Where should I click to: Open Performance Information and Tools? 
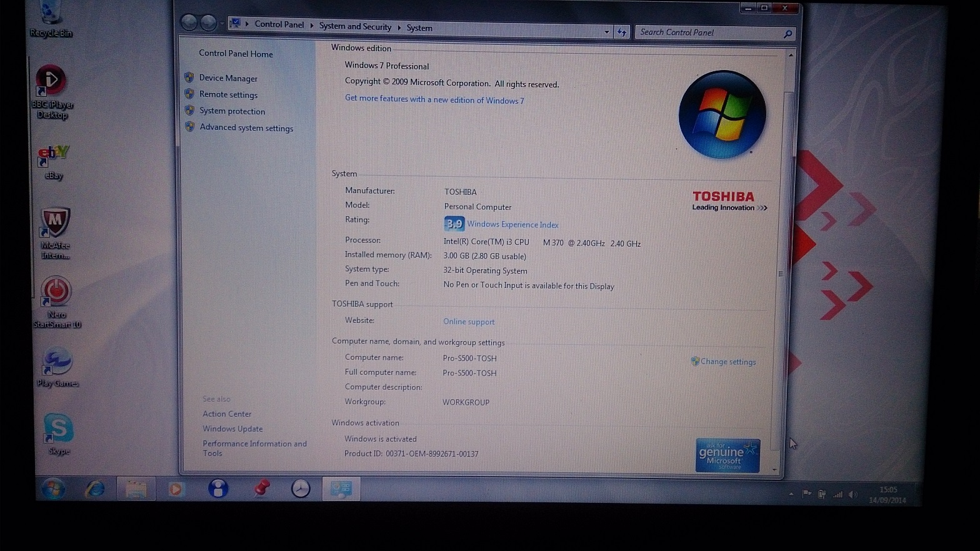[x=254, y=449]
